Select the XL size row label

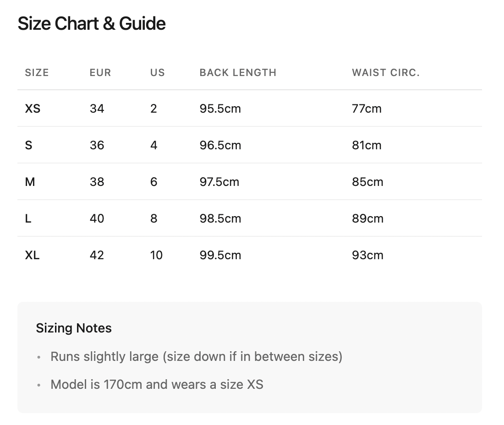[x=32, y=255]
